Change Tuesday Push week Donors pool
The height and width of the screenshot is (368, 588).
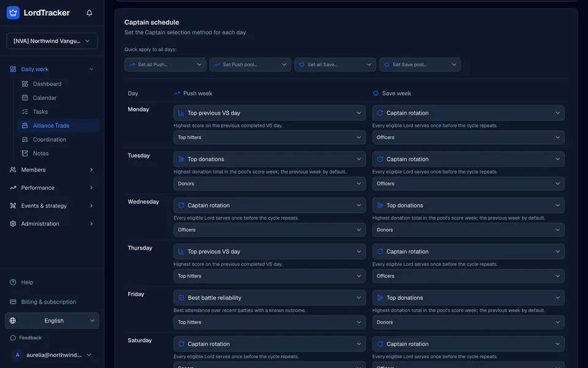[269, 183]
